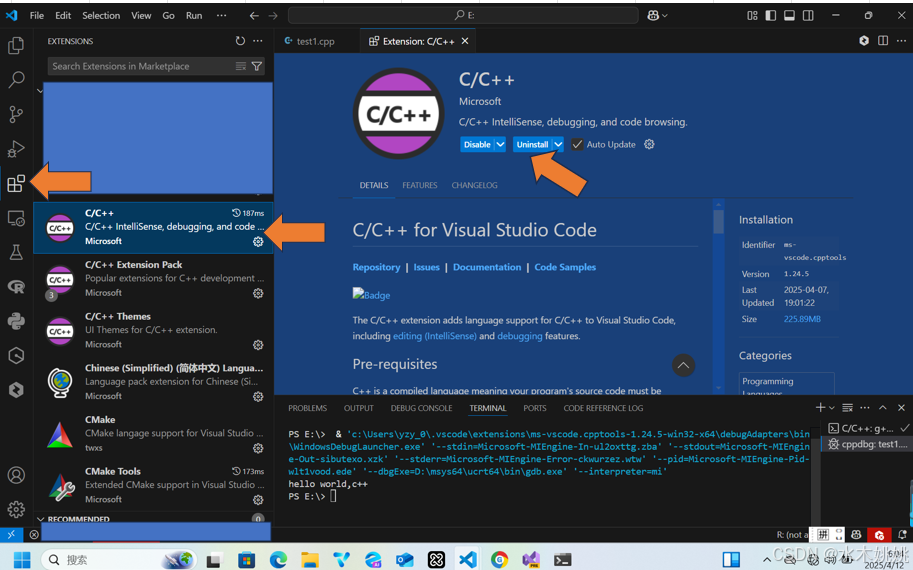Viewport: 913px width, 570px height.
Task: Open the Copilot menu in title bar
Action: tap(657, 16)
